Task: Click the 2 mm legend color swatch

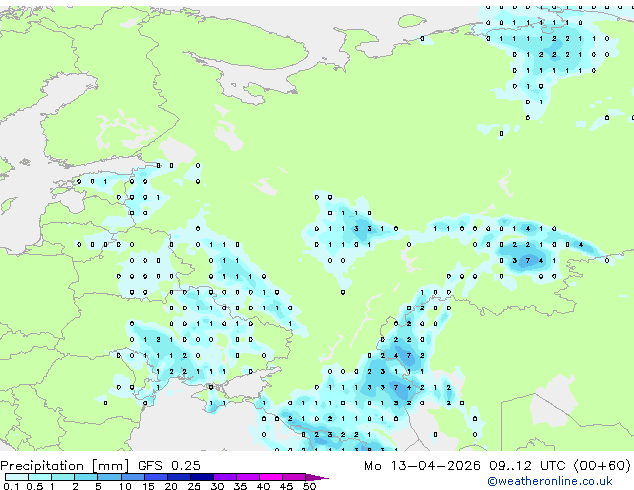Action: [x=86, y=477]
